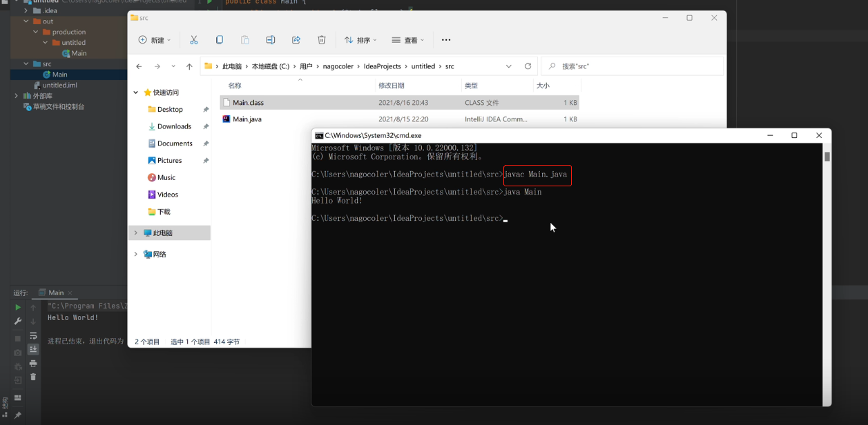The width and height of the screenshot is (868, 425).
Task: Select Main under src in project tree
Action: tap(60, 75)
